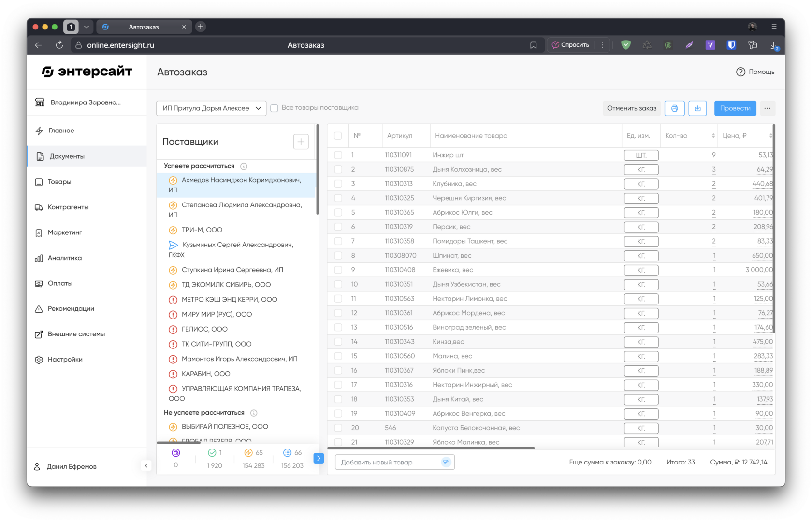
Task: Click the green checkmark status count icon
Action: [212, 453]
